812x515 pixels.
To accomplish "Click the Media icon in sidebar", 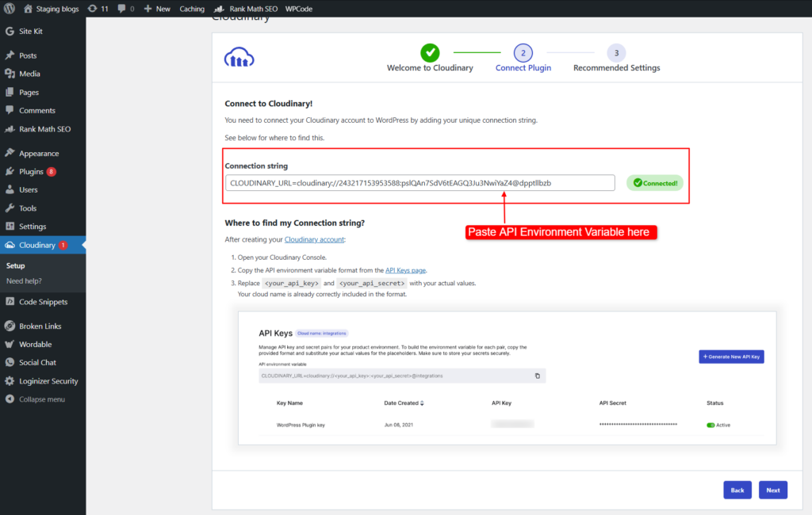I will tap(10, 74).
